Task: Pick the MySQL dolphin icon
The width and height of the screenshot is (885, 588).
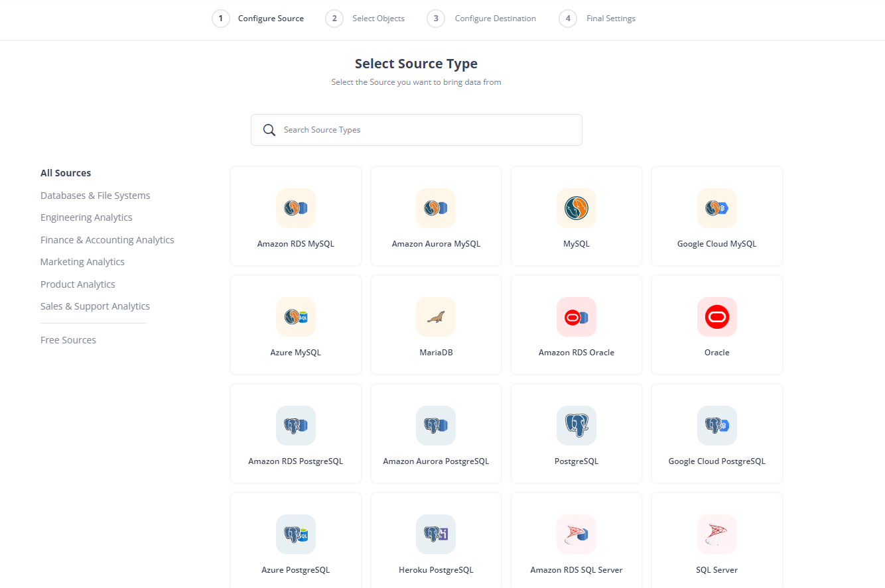Action: 577,208
